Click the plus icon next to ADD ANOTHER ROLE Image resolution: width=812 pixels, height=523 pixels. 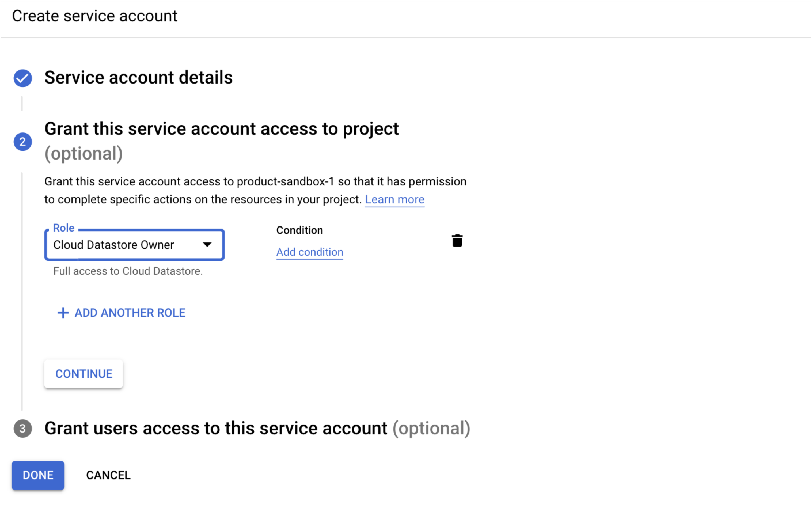[x=62, y=313]
